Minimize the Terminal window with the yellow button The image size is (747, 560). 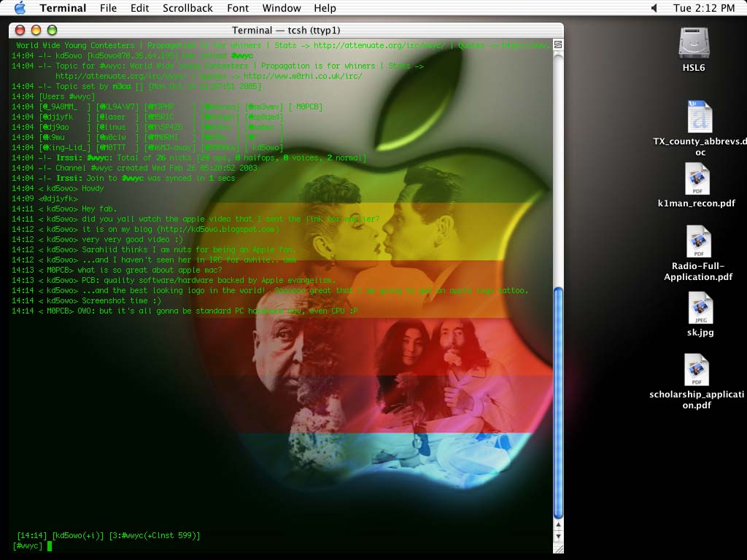pyautogui.click(x=36, y=30)
